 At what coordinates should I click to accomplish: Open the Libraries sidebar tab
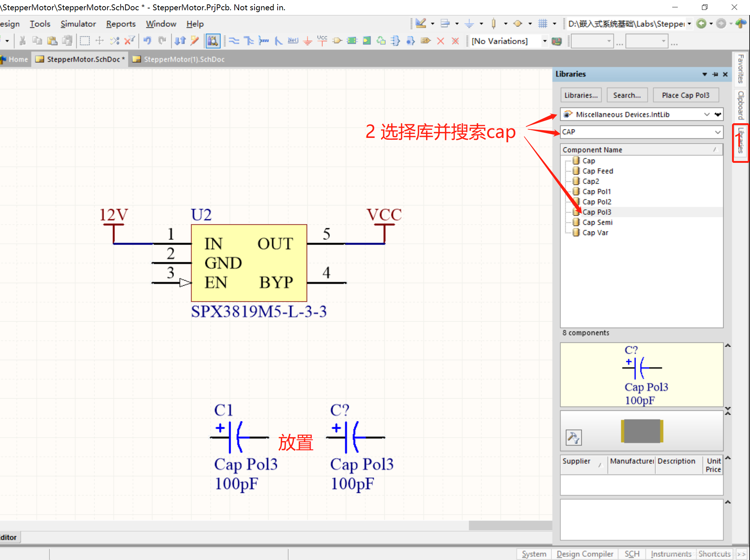click(x=740, y=141)
